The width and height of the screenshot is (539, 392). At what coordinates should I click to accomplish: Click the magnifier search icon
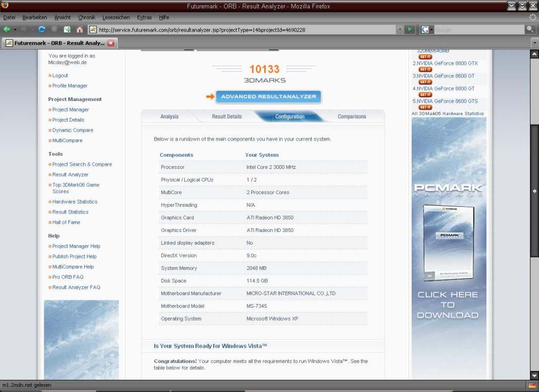pyautogui.click(x=530, y=30)
